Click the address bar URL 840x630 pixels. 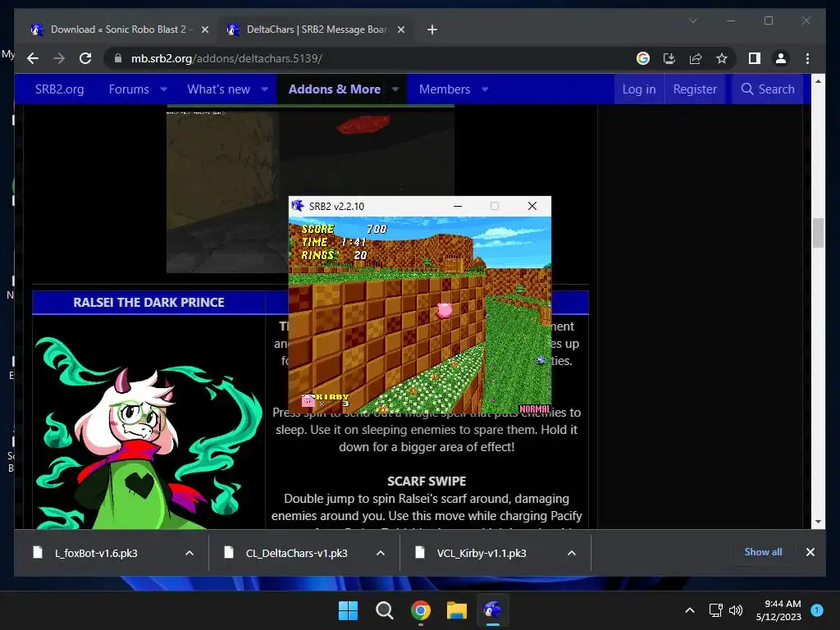point(226,58)
